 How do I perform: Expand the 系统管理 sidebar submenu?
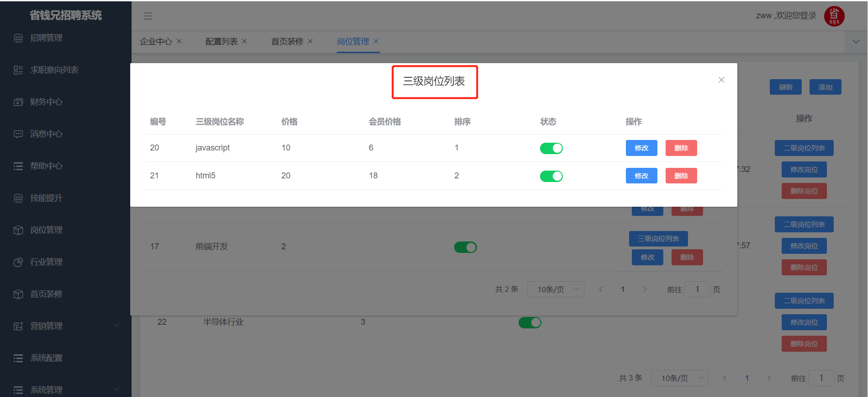116,389
